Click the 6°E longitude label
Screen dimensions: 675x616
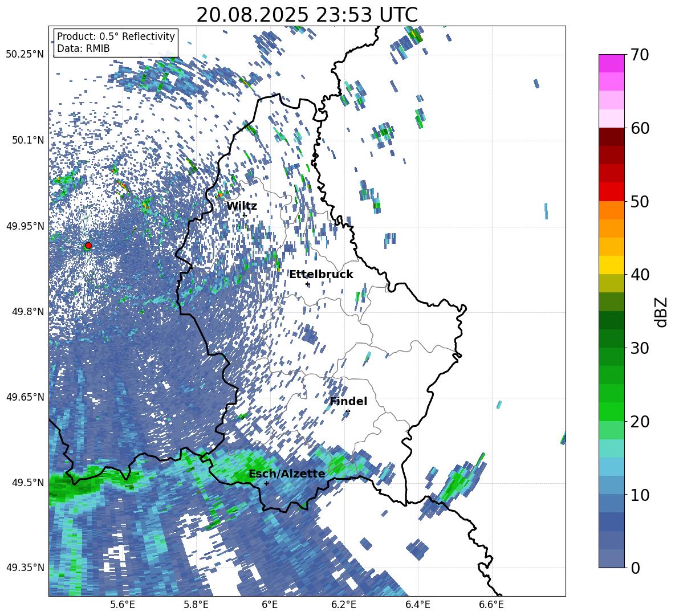(x=270, y=605)
